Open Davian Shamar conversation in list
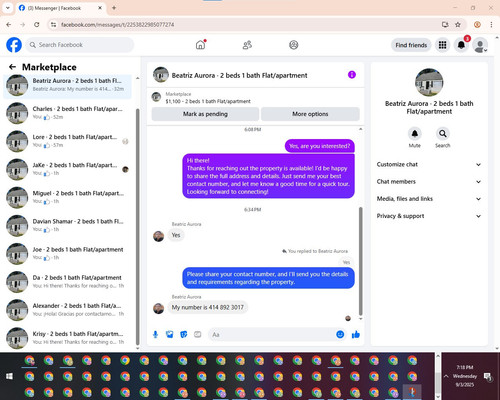The height and width of the screenshot is (400, 500). [67, 225]
